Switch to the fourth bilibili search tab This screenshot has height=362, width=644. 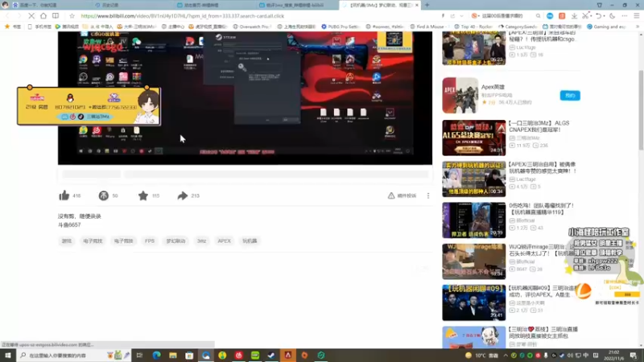296,5
